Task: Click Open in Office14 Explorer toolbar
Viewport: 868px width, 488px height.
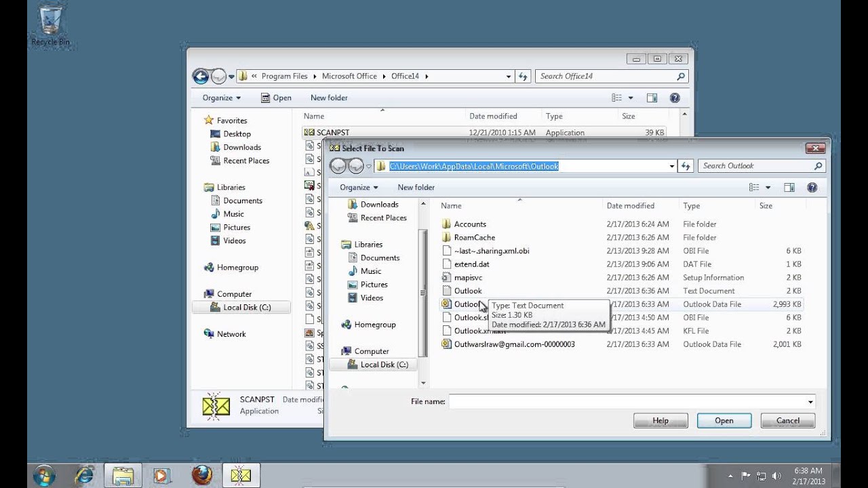Action: click(x=276, y=98)
